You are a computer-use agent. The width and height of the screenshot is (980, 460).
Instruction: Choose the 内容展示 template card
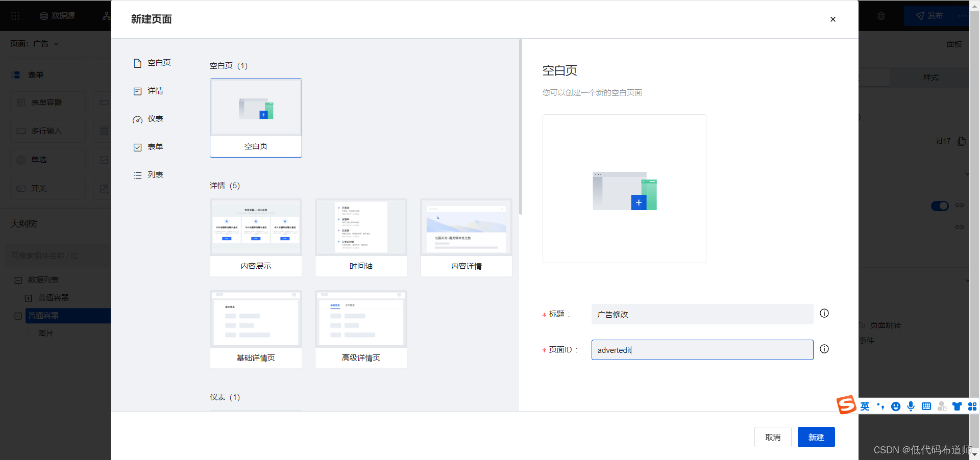click(256, 238)
